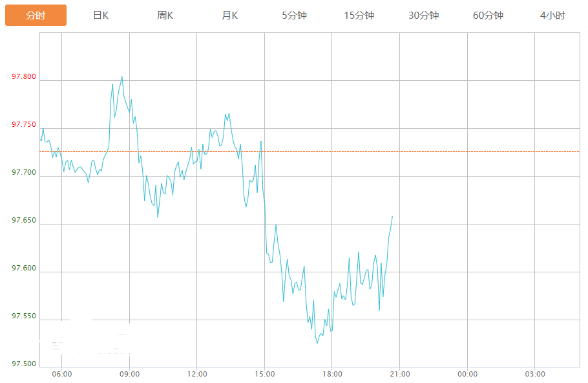Select the 分时 tab
Image resolution: width=588 pixels, height=383 pixels.
pyautogui.click(x=36, y=16)
